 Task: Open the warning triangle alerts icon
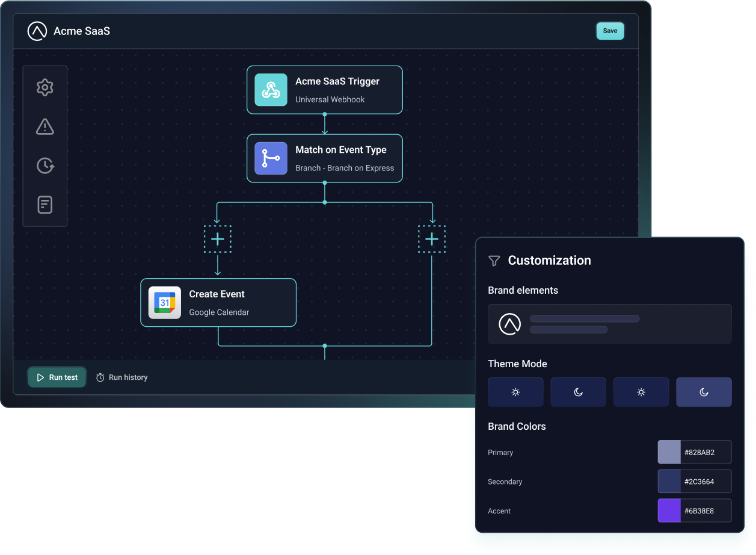click(45, 126)
